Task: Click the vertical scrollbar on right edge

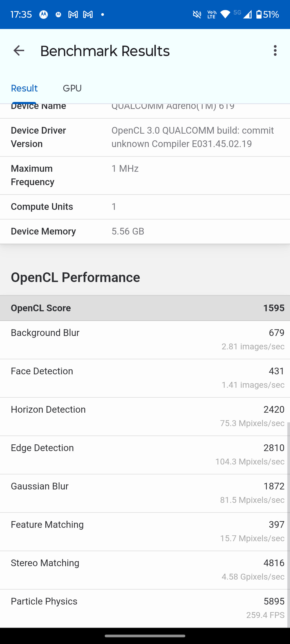Action: 289,525
